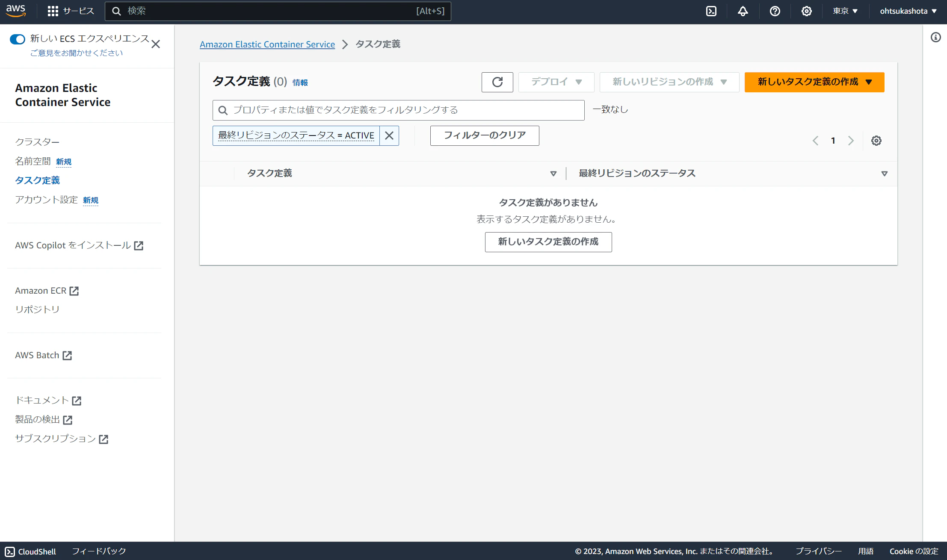Open the サービス grid menu
This screenshot has width=947, height=560.
71,11
